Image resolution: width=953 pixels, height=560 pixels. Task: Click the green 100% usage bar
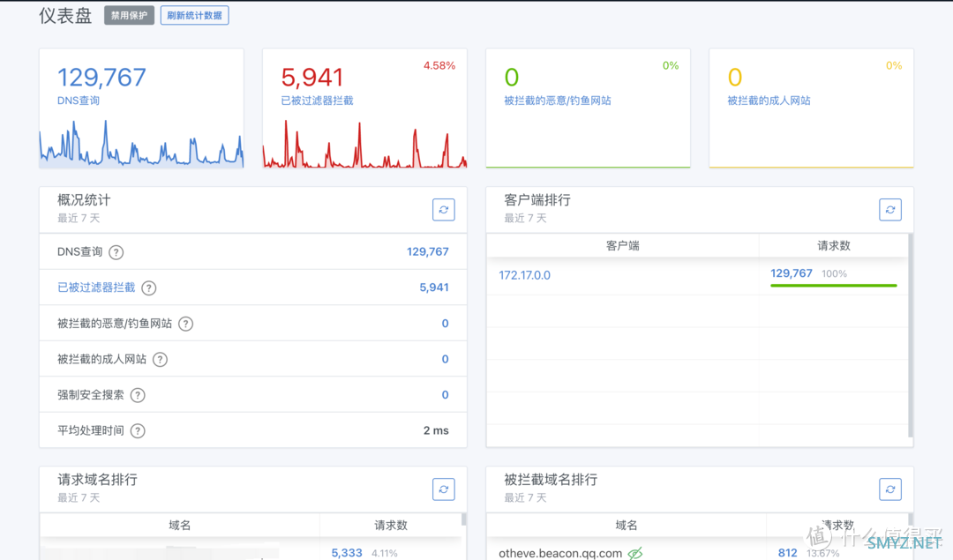point(833,285)
